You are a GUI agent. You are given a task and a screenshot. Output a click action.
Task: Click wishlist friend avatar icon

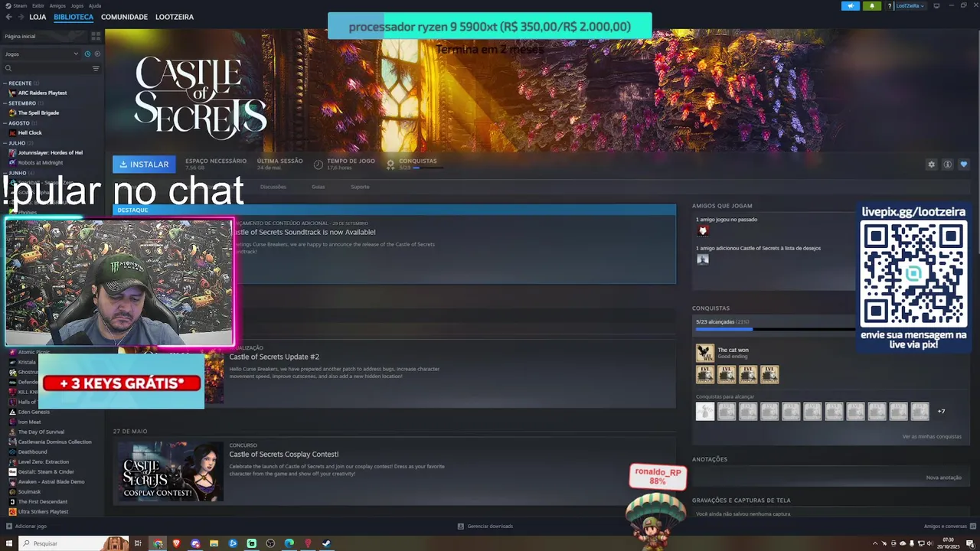703,259
